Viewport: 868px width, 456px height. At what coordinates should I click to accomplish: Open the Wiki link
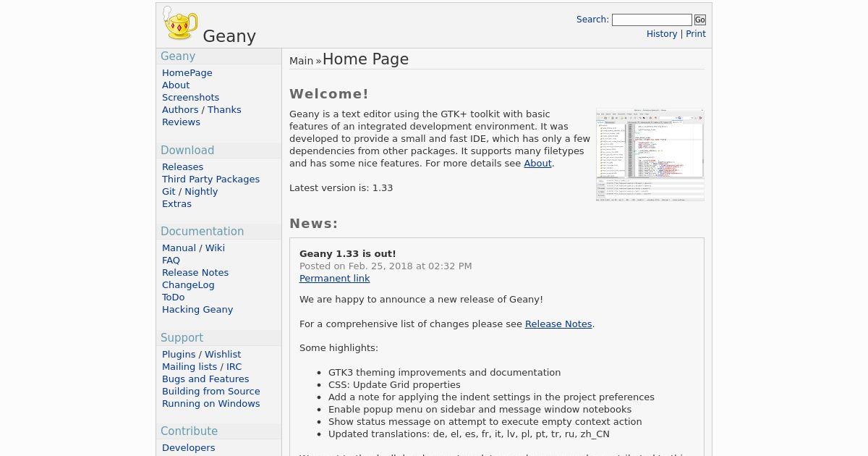coord(215,248)
